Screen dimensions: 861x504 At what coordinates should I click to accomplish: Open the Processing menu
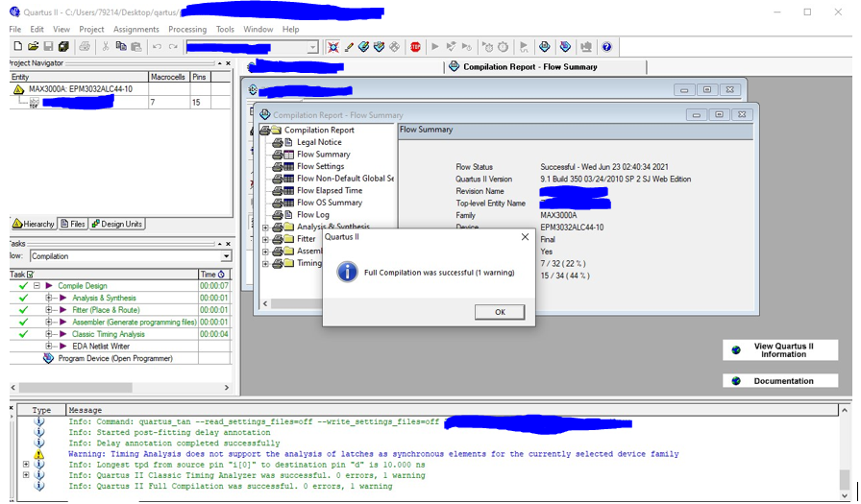tap(187, 29)
